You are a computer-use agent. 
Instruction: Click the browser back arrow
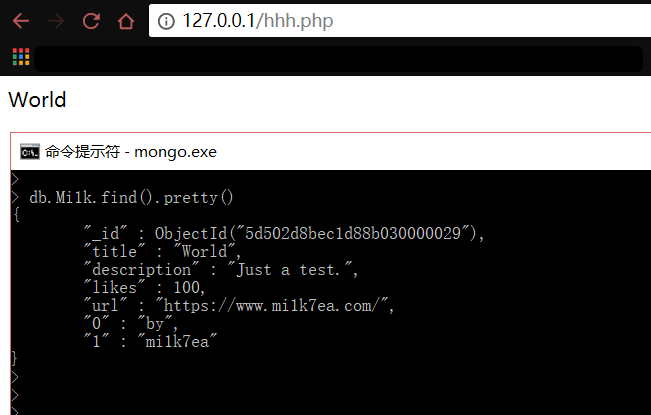click(21, 21)
